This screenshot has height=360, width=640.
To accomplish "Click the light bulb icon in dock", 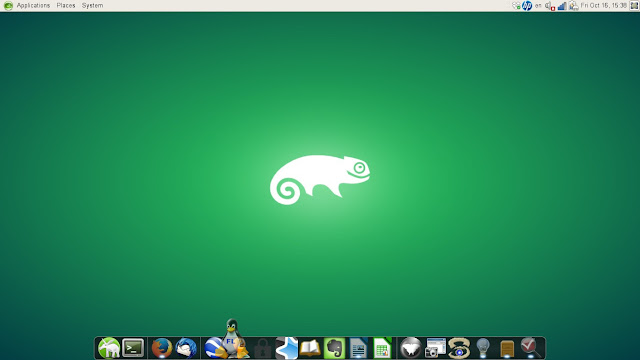I will (x=483, y=348).
